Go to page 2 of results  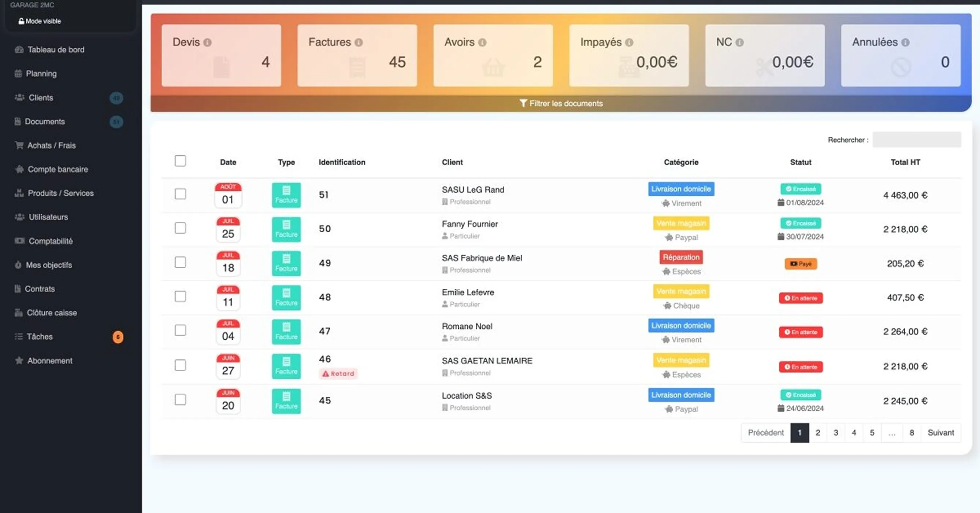817,433
